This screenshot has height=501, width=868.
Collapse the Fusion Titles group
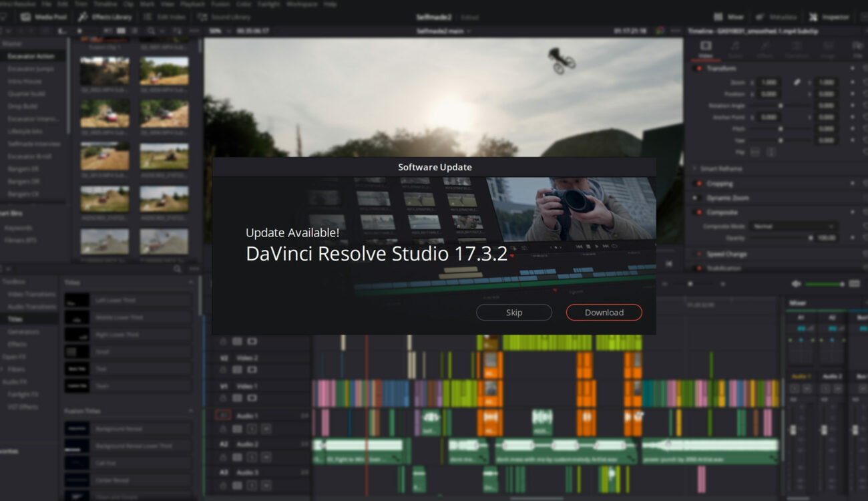(x=191, y=411)
